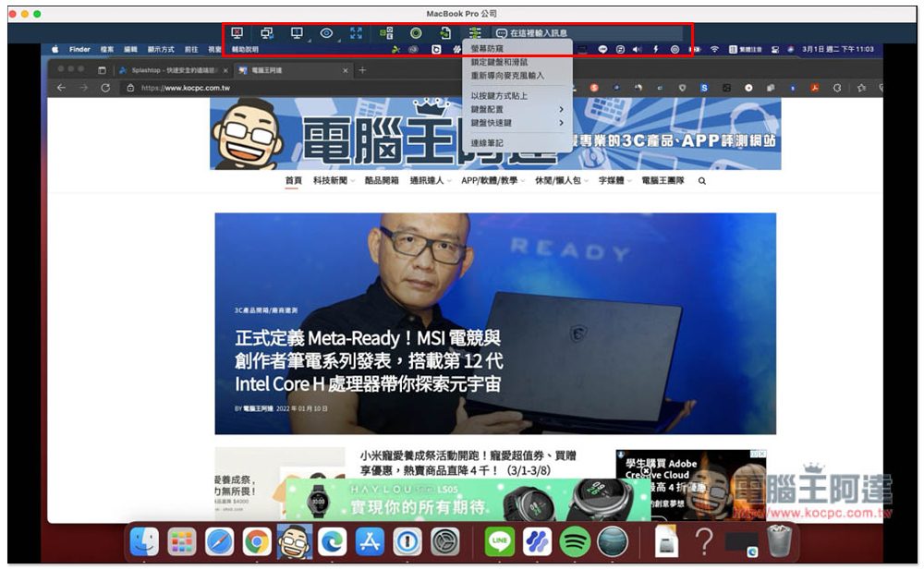Open the Trash in the Dock
Screen dimensions: 924x570
779,541
